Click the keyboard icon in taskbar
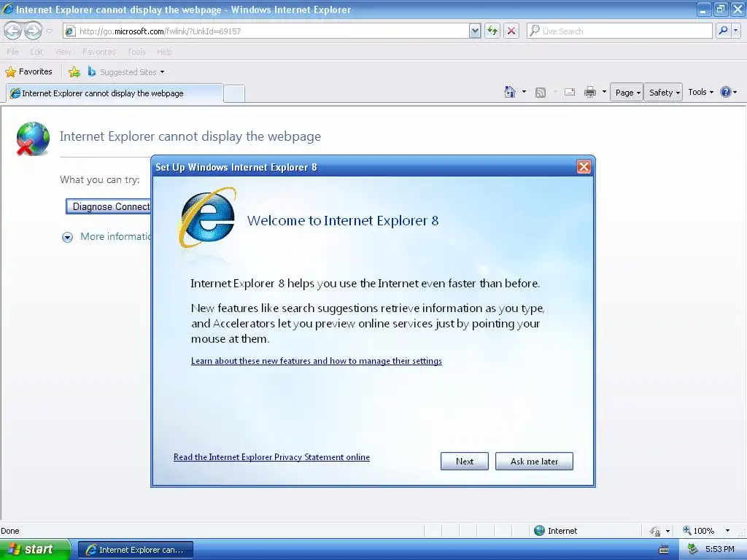 coord(664,550)
